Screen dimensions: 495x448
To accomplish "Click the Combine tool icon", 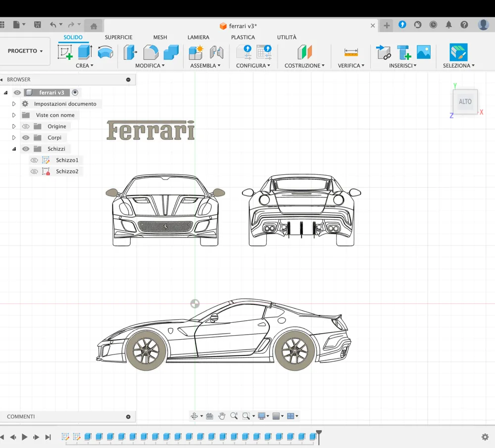I will point(171,52).
